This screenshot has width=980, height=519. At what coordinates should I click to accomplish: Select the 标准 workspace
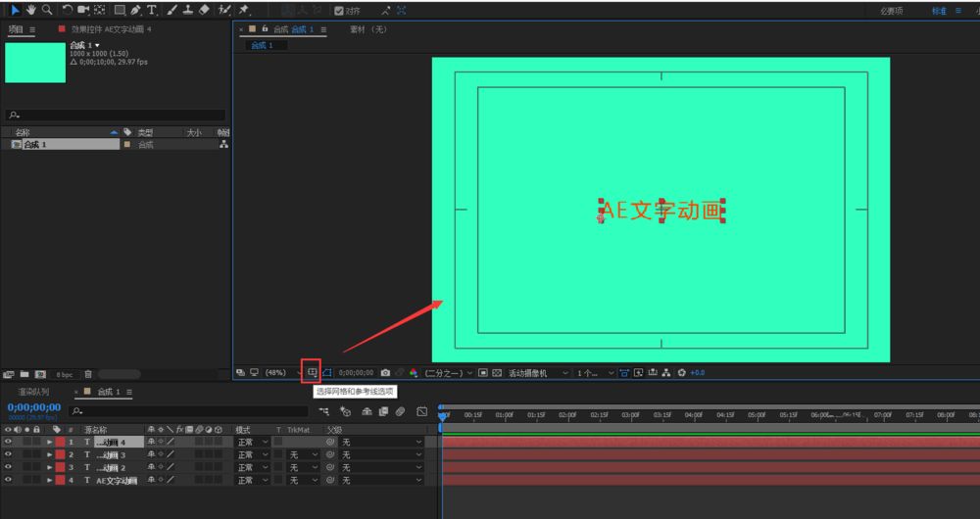click(939, 11)
